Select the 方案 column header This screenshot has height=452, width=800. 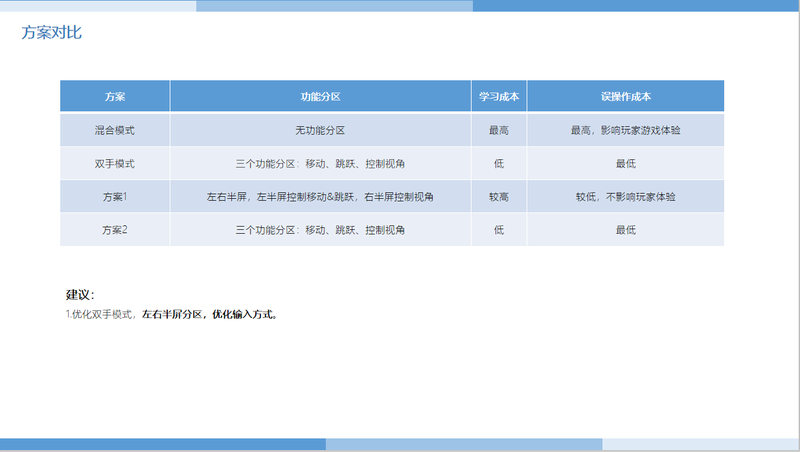pyautogui.click(x=115, y=96)
